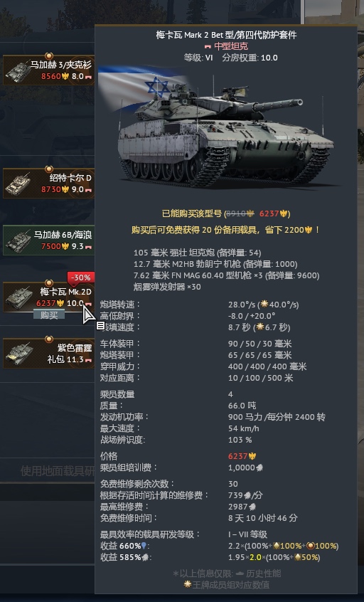This screenshot has height=602, width=364.
Task: Click the premium medal icon above 绍特卡尔 D
Action: 49,169
